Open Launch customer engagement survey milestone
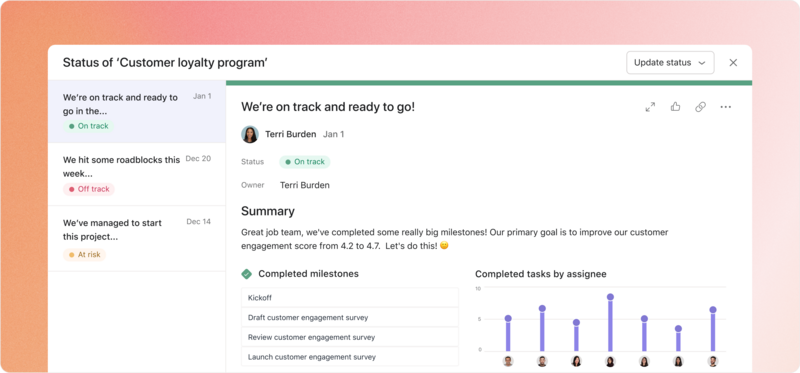The height and width of the screenshot is (373, 800). point(350,357)
